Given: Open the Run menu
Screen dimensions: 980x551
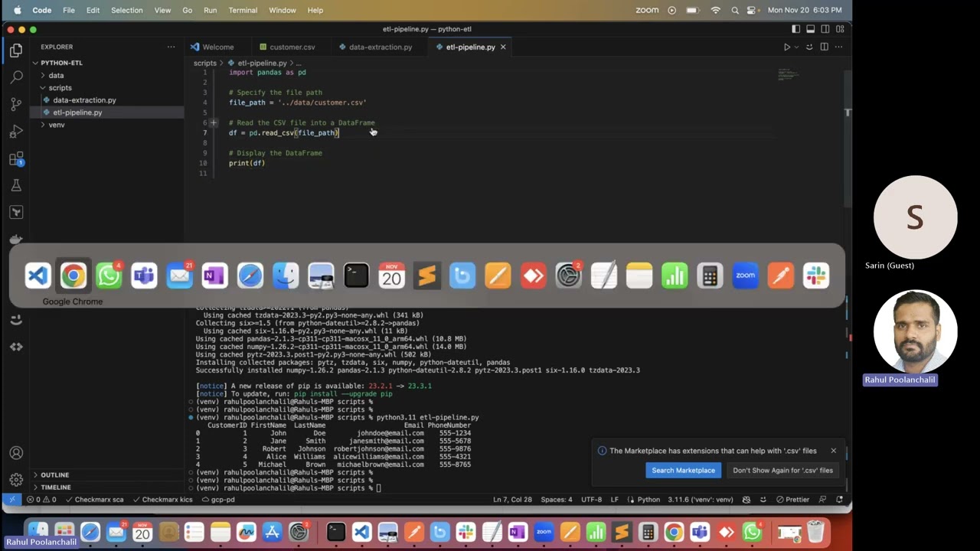Looking at the screenshot, I should [210, 10].
